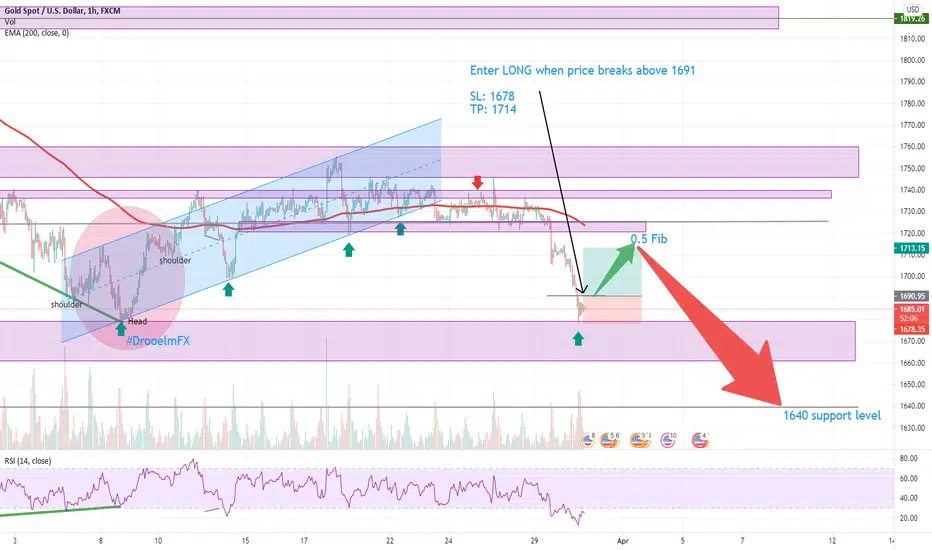
Task: Click the Gold Spot / U.S. Dollar symbol title
Action: pos(62,11)
